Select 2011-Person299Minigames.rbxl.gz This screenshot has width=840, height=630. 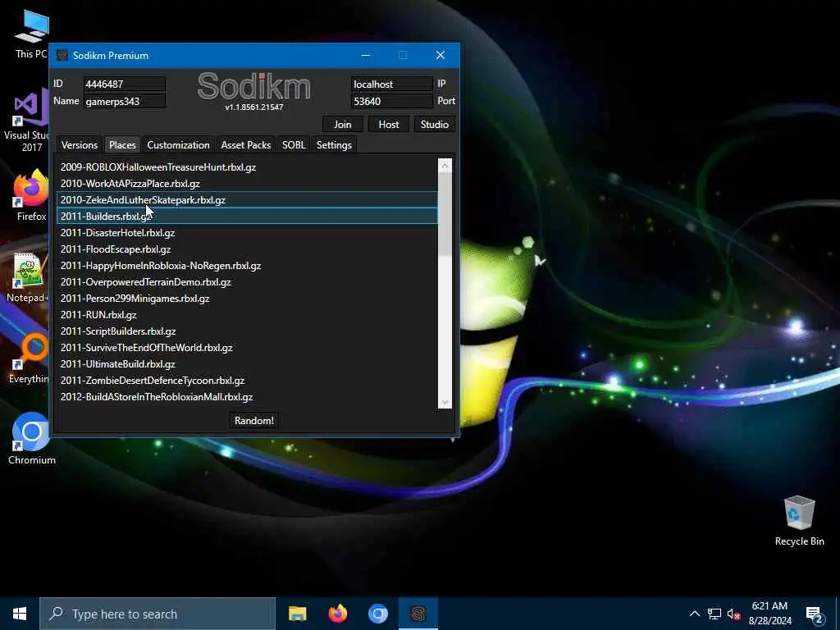pos(247,299)
